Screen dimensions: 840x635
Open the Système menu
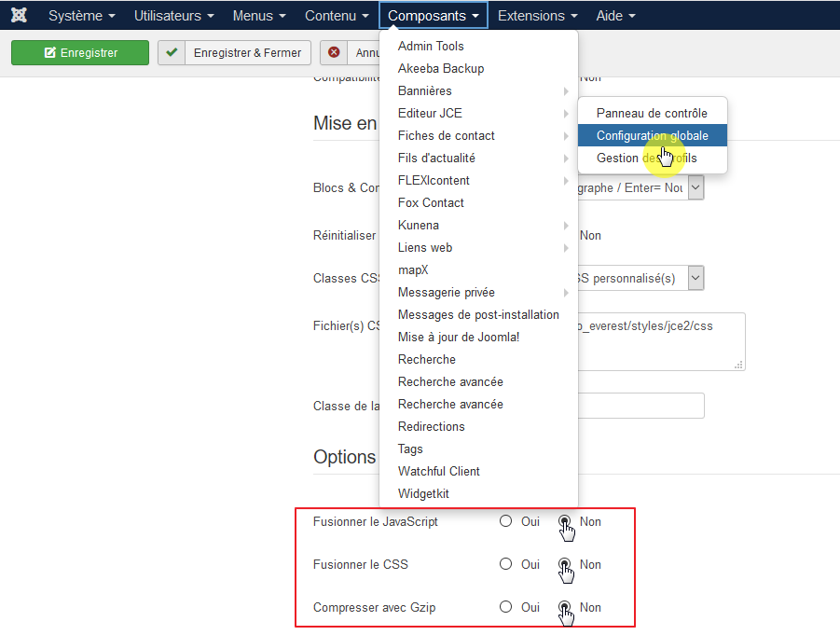(x=81, y=16)
